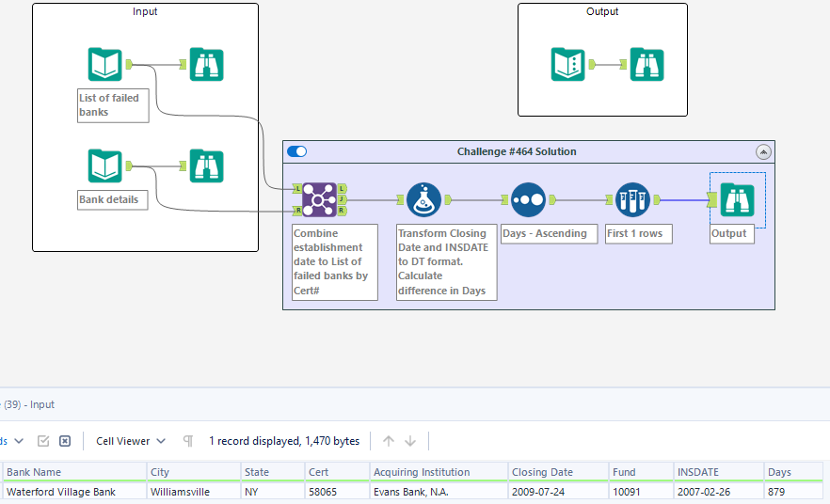Click the 'Output' container title at top

pyautogui.click(x=602, y=11)
